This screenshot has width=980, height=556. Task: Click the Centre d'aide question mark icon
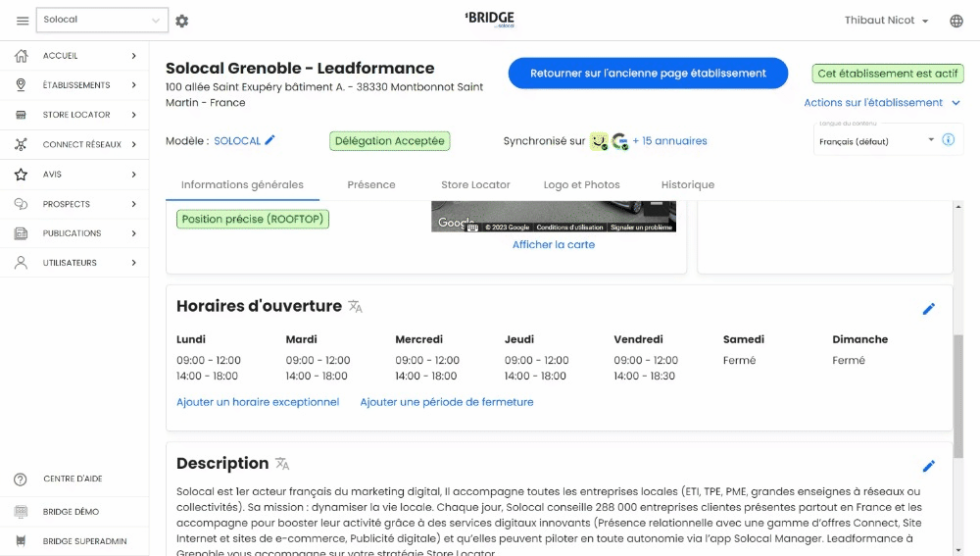pyautogui.click(x=21, y=480)
